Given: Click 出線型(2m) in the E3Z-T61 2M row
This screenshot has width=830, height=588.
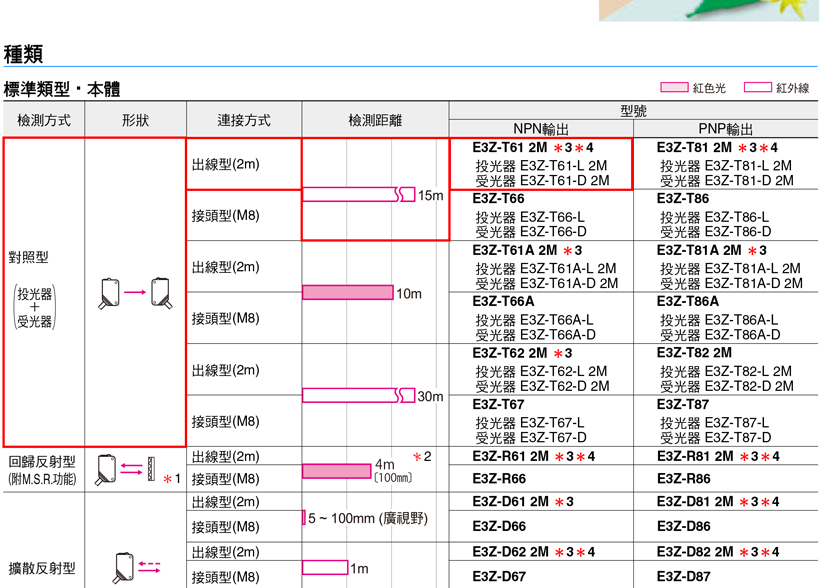Looking at the screenshot, I should 225,164.
